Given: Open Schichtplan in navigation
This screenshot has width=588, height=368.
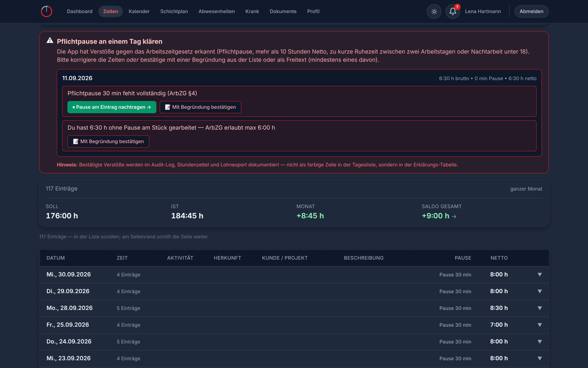Looking at the screenshot, I should [x=174, y=11].
